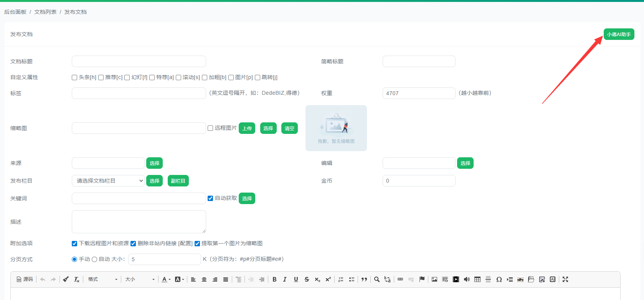The width and height of the screenshot is (644, 300).
Task: Click the 上传 thumbnail button
Action: click(x=247, y=128)
